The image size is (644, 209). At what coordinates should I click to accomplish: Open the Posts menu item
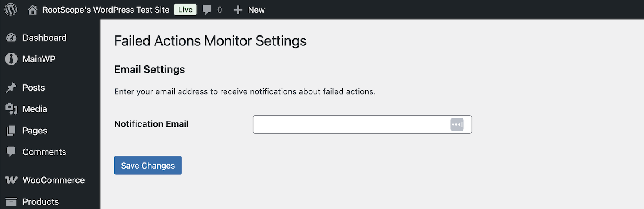click(33, 88)
